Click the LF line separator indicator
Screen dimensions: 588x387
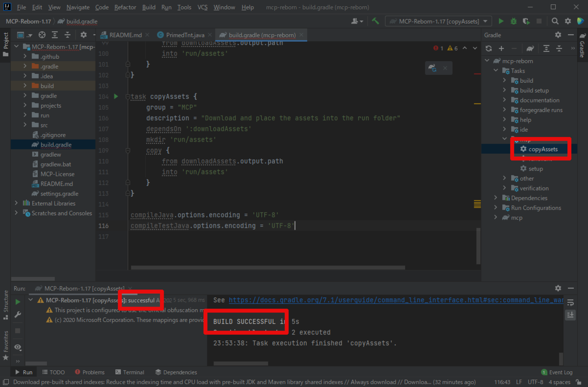519,382
